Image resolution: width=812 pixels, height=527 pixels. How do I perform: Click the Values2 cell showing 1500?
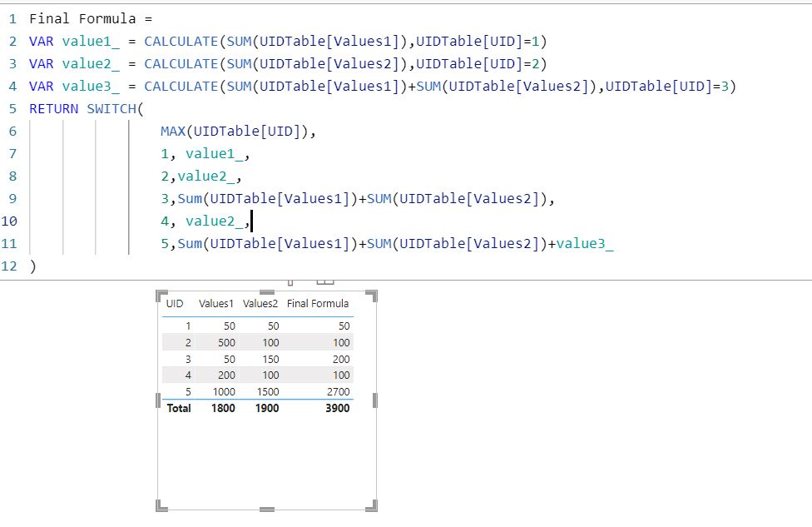[268, 392]
